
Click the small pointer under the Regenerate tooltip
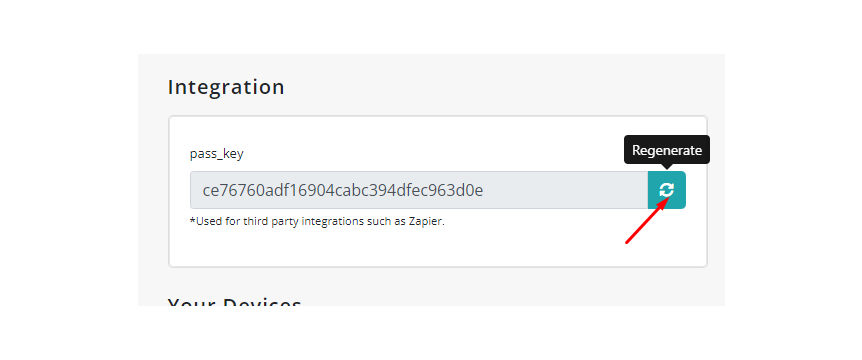click(x=667, y=167)
